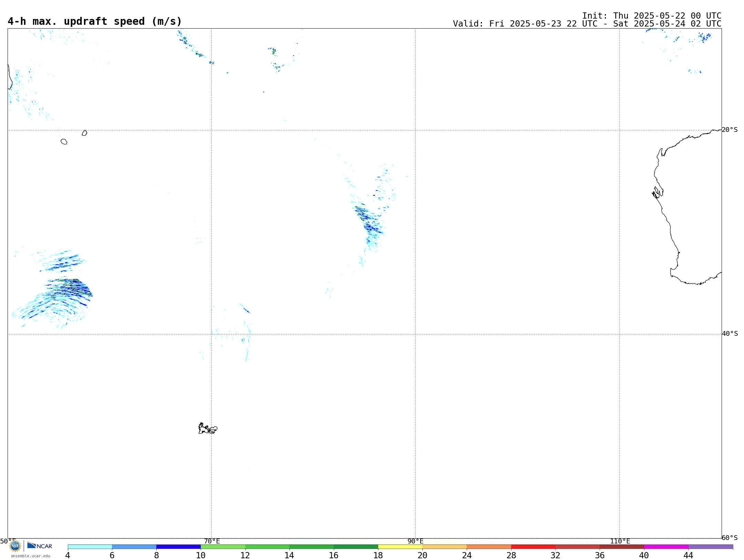Screen dimensions: 744x560
Task: Click the colorbar tick label '44'
Action: 689,555
